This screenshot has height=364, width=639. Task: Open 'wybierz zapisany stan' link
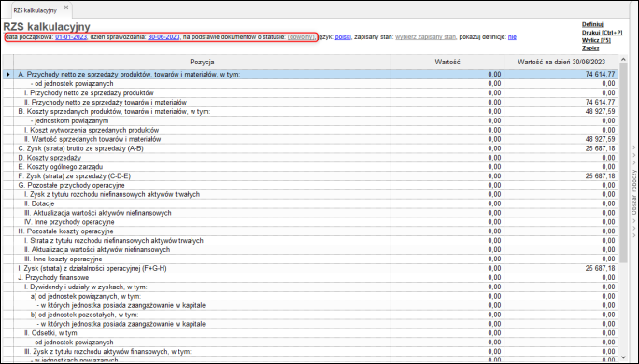click(x=425, y=37)
